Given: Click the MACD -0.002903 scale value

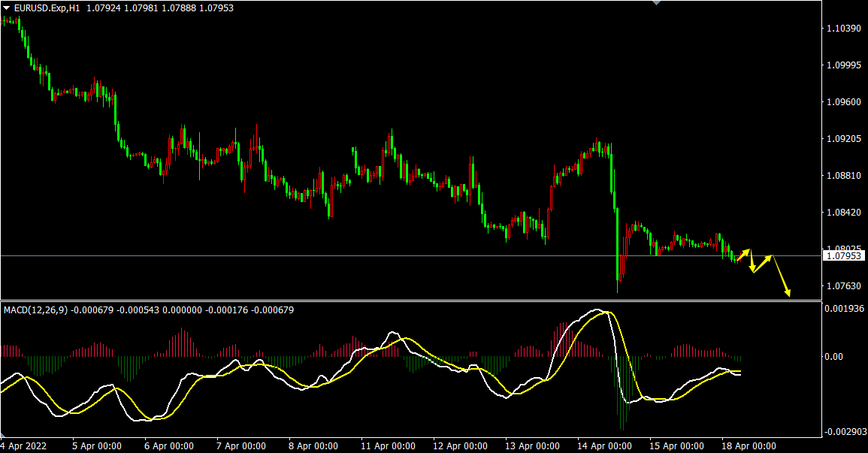Looking at the screenshot, I should (x=845, y=432).
